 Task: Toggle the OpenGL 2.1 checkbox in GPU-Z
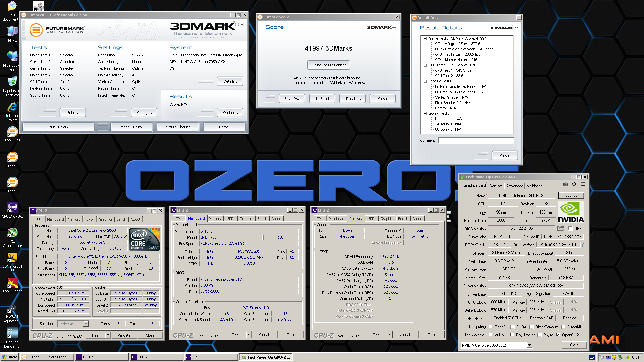(x=558, y=335)
